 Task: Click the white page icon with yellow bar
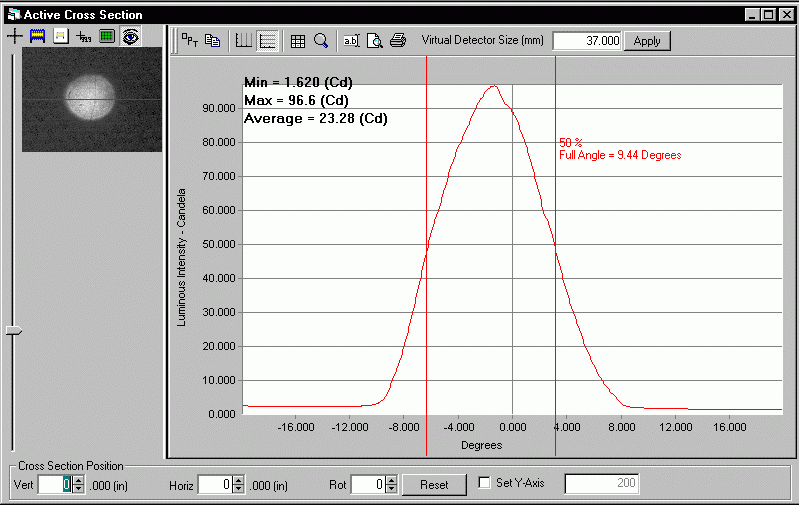pyautogui.click(x=61, y=36)
